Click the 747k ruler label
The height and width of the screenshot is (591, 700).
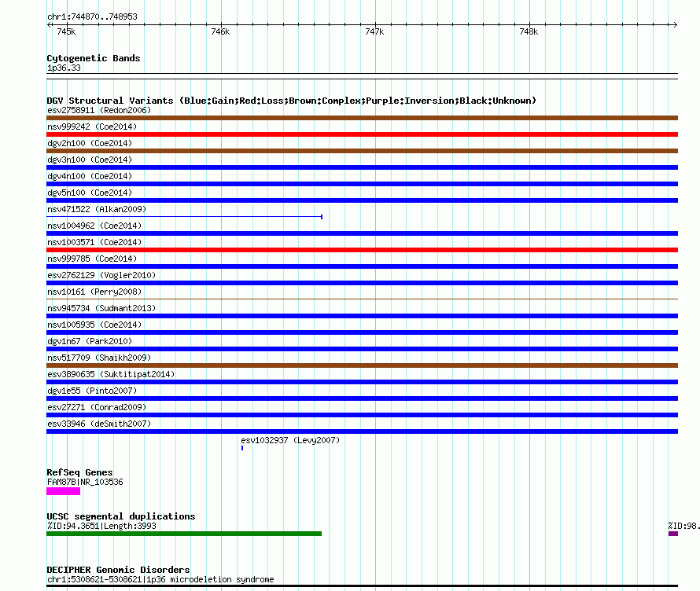pos(374,31)
